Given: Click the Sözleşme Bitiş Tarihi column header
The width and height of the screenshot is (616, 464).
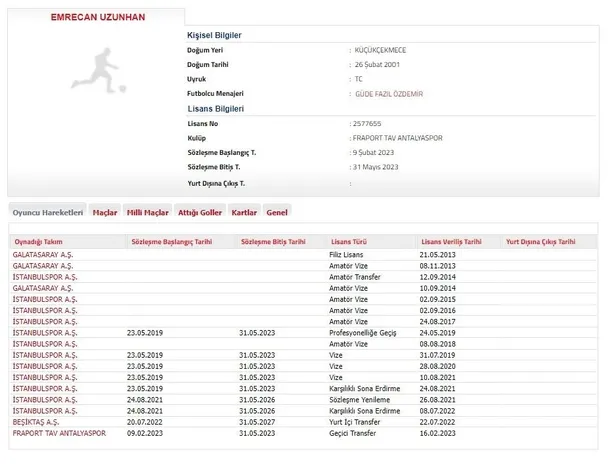Looking at the screenshot, I should pos(280,243).
